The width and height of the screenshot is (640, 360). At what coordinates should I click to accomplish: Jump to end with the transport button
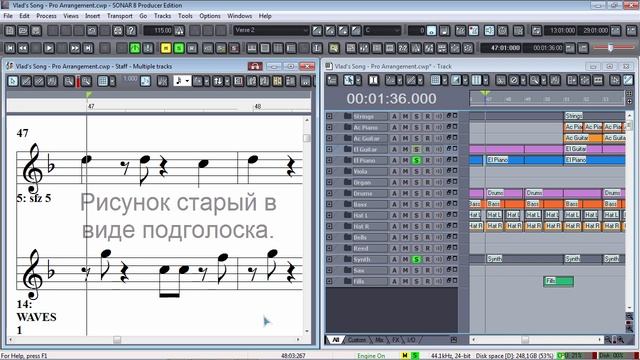[x=88, y=48]
